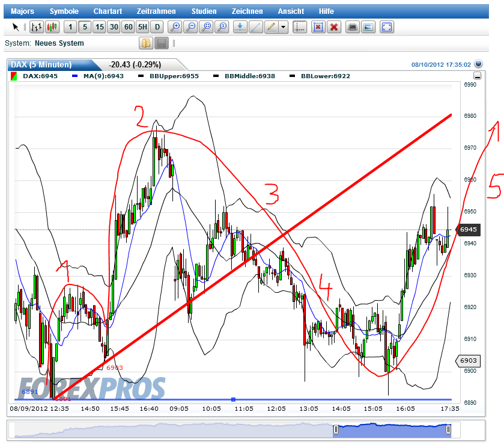Open the Chartart menu
504x445 pixels.
pos(108,11)
